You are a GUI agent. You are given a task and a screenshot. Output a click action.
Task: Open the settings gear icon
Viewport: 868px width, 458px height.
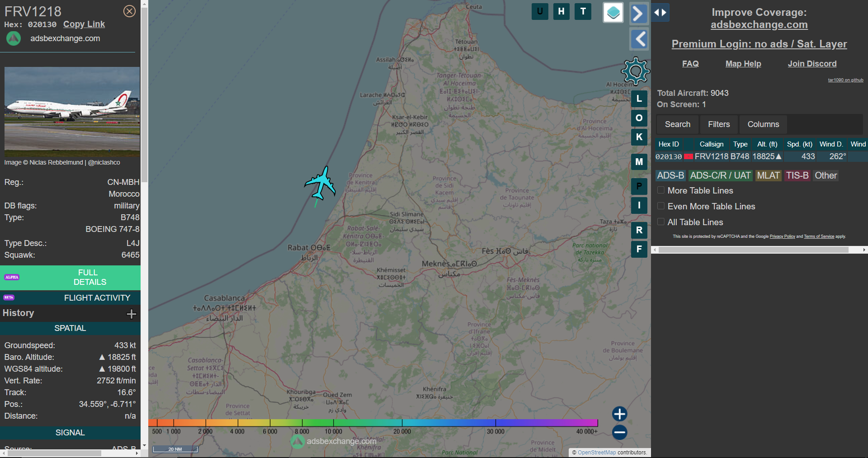pyautogui.click(x=635, y=71)
